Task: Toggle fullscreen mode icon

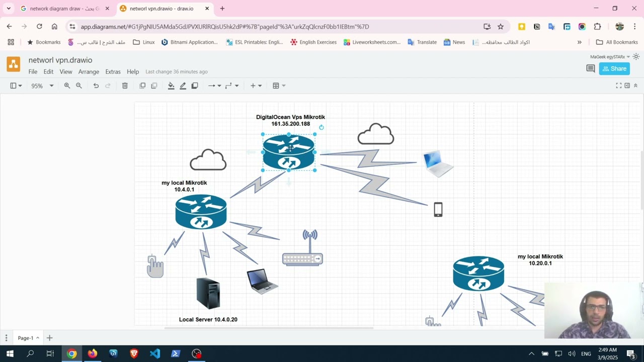Action: pos(619,86)
